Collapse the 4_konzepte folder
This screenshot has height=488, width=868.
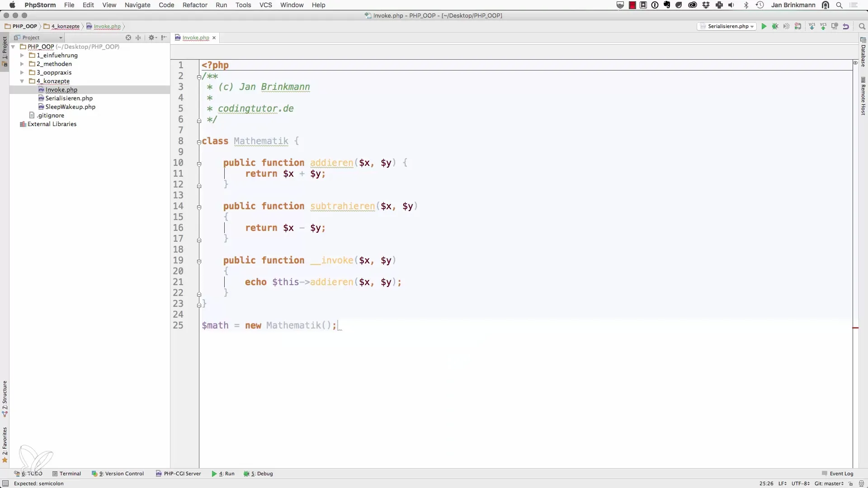[x=22, y=81]
